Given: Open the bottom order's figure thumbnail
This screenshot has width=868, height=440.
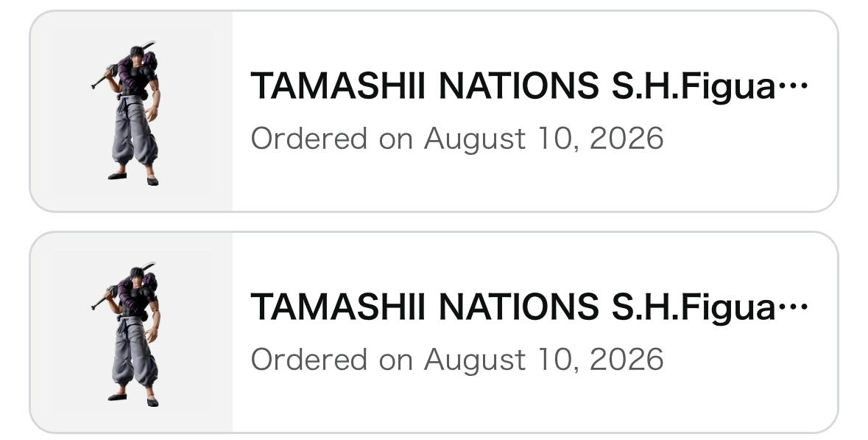Looking at the screenshot, I should click(131, 332).
